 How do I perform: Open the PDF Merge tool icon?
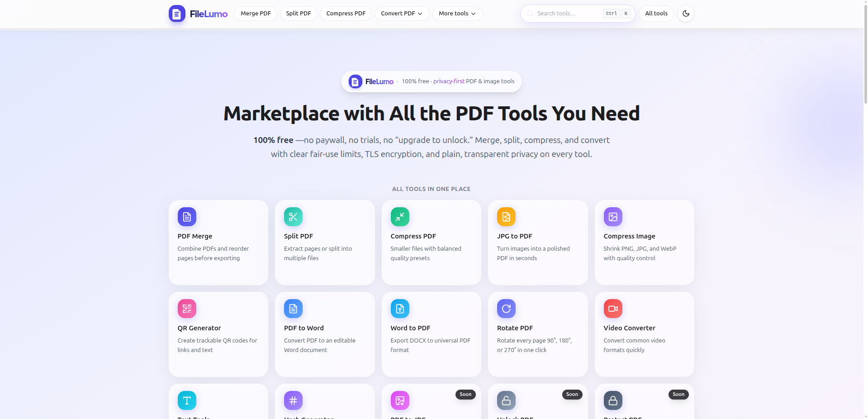coord(187,217)
